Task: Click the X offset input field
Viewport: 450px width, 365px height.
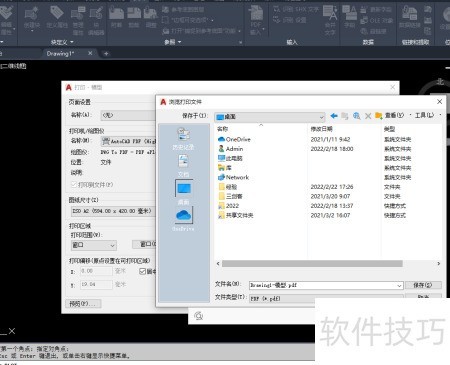Action: [96, 271]
